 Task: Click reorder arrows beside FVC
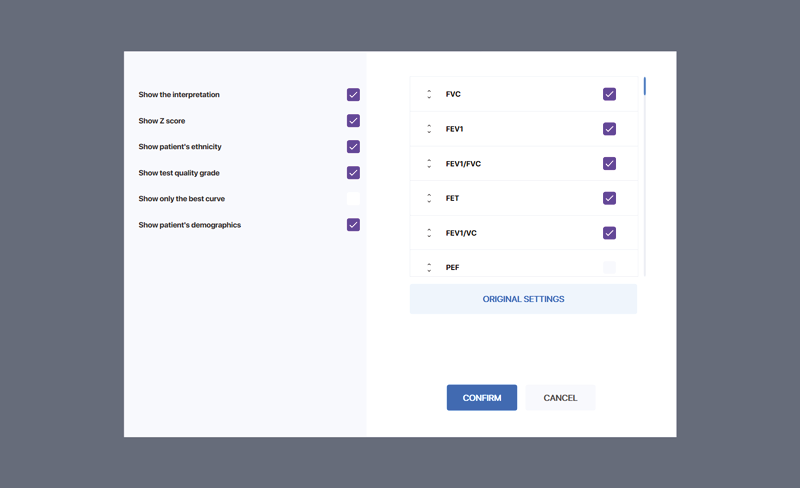point(429,94)
